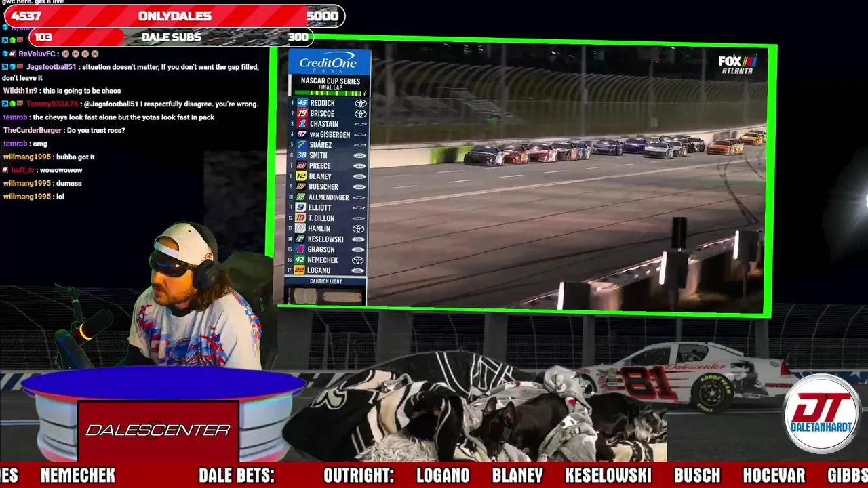Click the username TommyB33A7X in chat
Viewport: 868px width, 488px height.
[52, 104]
